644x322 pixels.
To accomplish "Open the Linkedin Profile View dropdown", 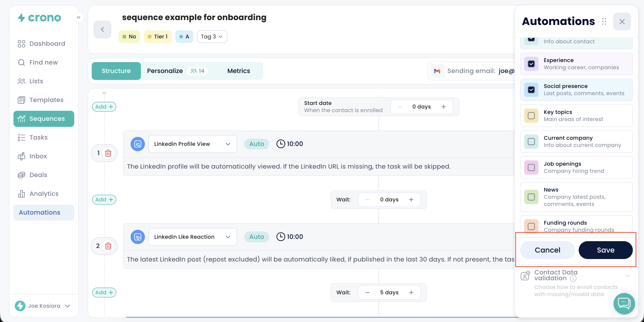I will (193, 144).
